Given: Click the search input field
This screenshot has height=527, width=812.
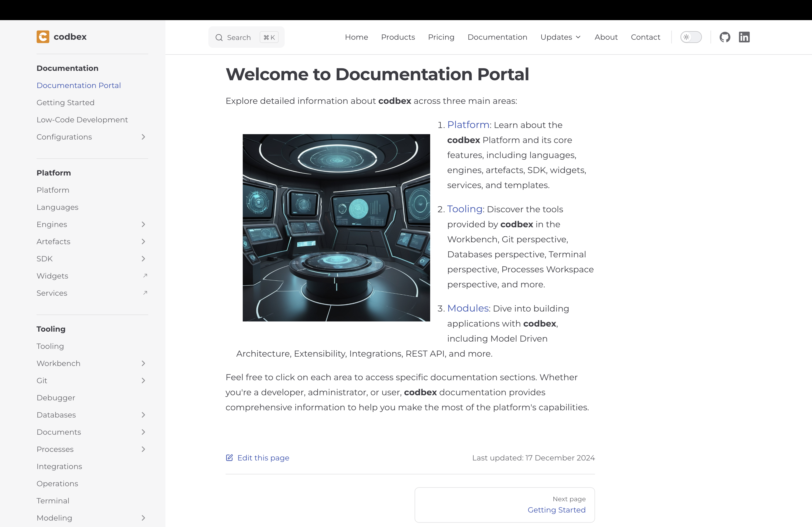Looking at the screenshot, I should (246, 37).
